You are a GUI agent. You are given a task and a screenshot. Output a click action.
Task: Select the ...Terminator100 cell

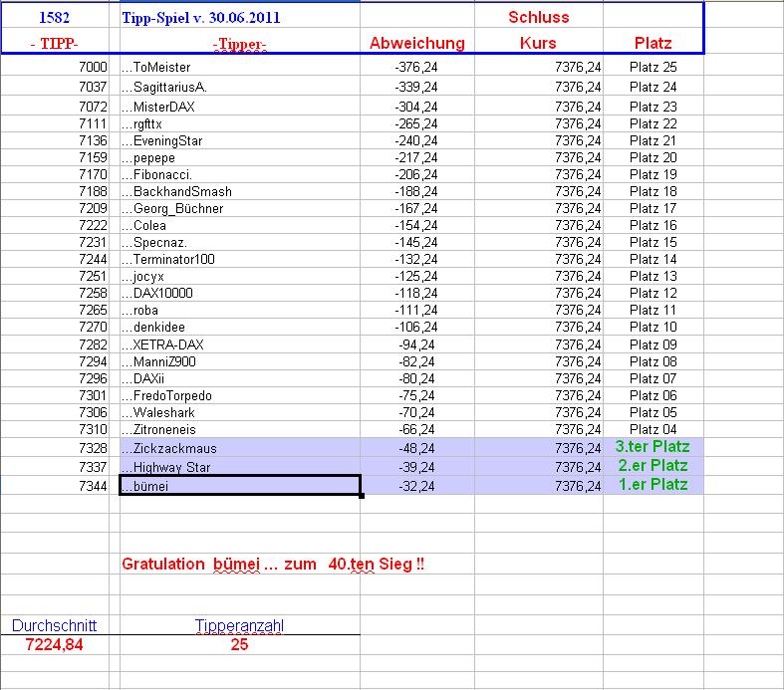tap(239, 259)
